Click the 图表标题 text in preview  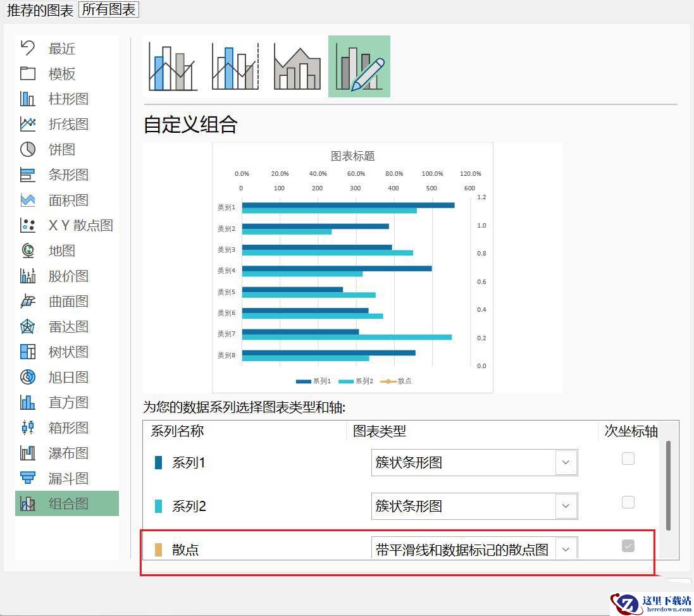click(353, 156)
